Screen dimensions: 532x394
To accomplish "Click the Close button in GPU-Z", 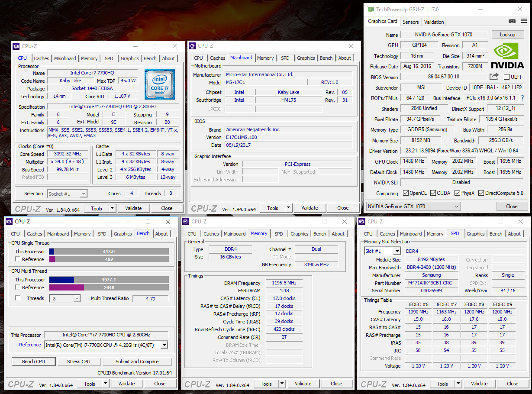I will tap(512, 207).
